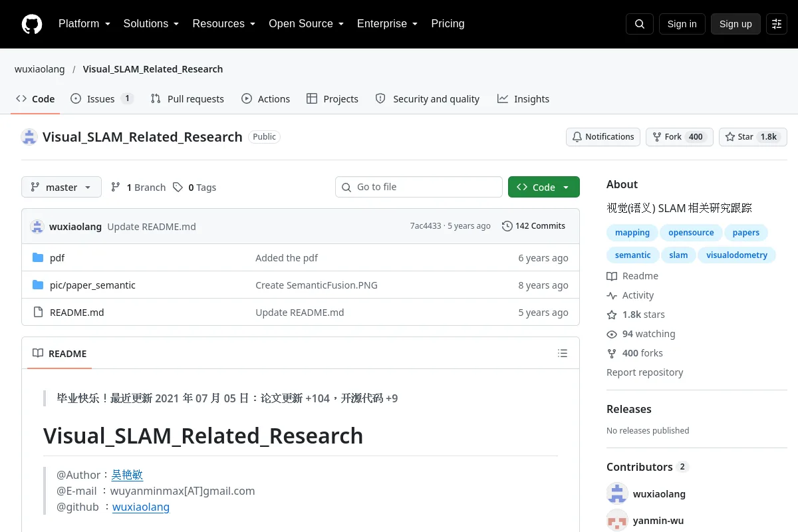
Task: Open the README outline icon
Action: (563, 353)
